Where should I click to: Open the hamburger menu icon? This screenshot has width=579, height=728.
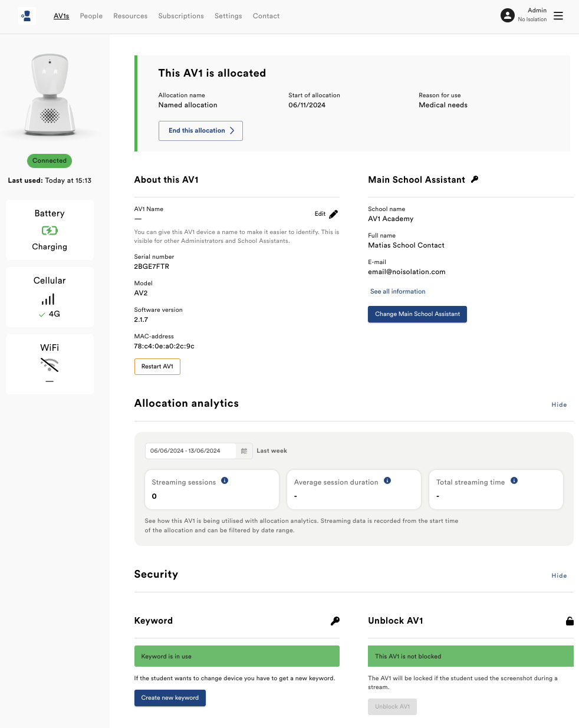[x=558, y=16]
